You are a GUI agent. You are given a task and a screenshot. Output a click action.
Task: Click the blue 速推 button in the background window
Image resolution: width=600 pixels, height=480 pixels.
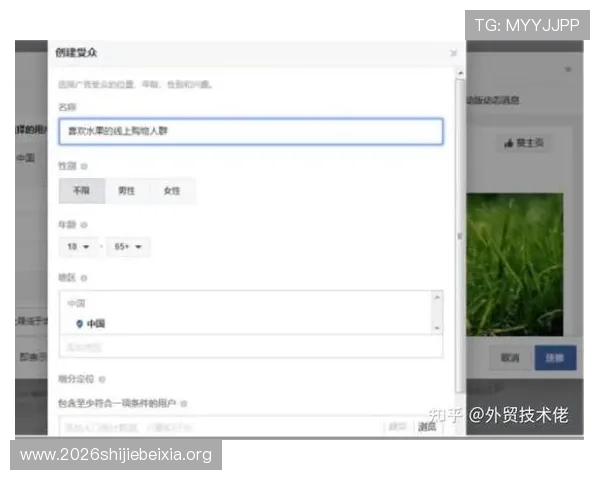pyautogui.click(x=555, y=358)
